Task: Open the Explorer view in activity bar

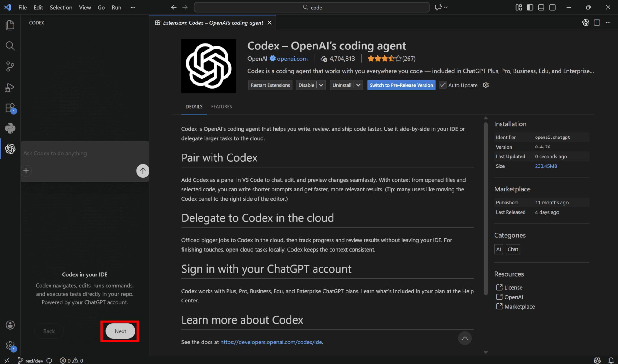Action: pyautogui.click(x=10, y=25)
